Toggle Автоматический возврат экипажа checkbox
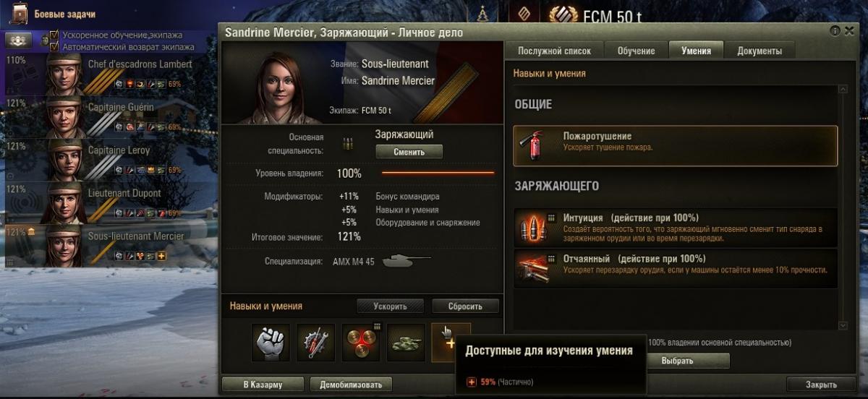868x399 pixels. coord(54,46)
